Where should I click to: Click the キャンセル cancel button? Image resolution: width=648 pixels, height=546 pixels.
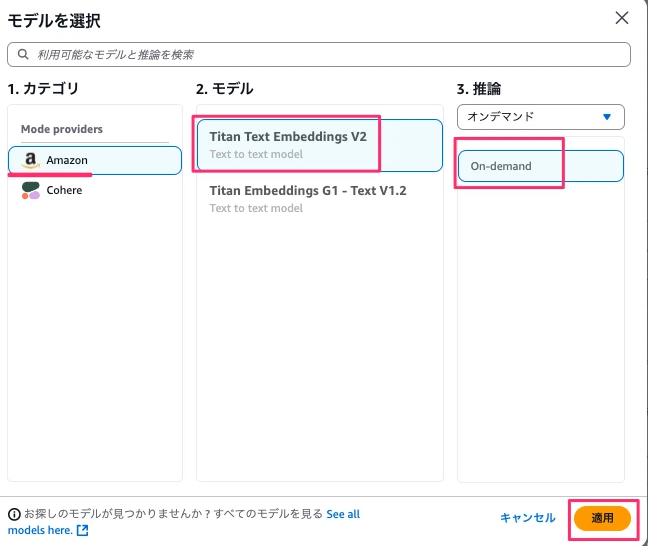[x=528, y=518]
